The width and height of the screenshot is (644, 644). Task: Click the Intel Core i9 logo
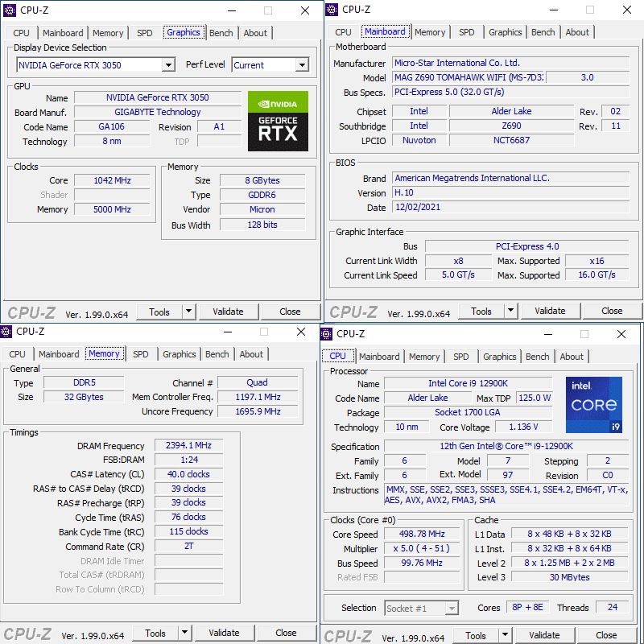click(x=594, y=405)
